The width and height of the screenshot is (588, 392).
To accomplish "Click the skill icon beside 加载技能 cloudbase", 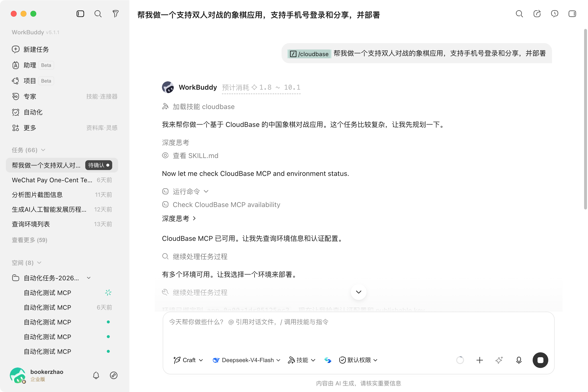I will [165, 107].
